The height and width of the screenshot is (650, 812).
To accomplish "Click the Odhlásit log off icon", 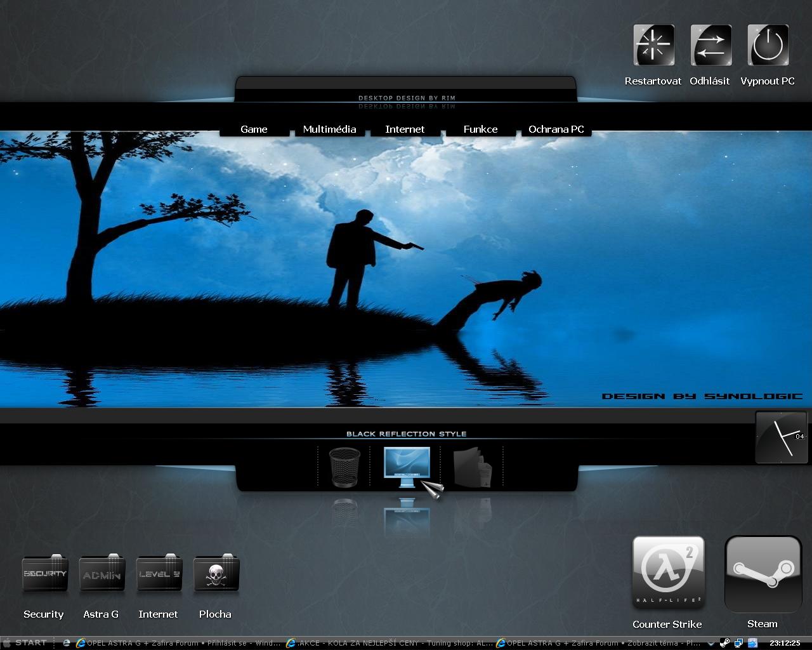I will click(710, 46).
